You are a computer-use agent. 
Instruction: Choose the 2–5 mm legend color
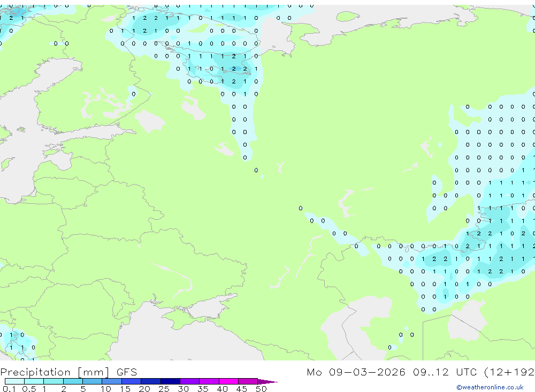73,381
